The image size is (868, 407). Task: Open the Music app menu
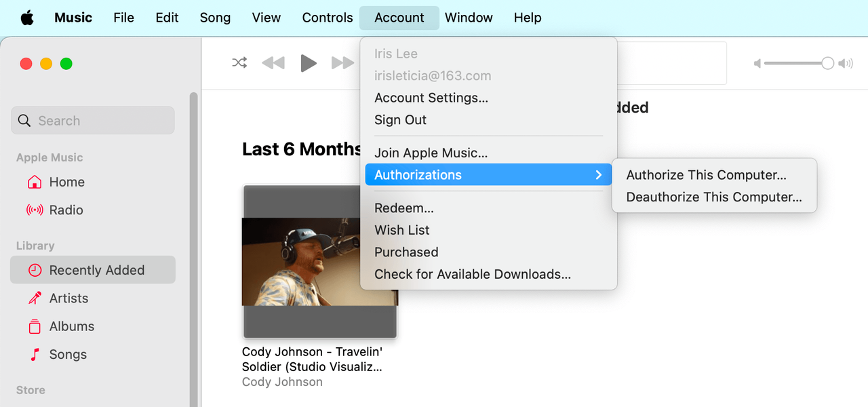point(73,18)
